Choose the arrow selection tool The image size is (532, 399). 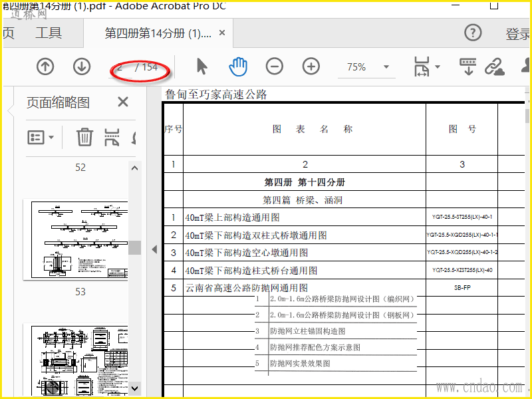tap(202, 66)
